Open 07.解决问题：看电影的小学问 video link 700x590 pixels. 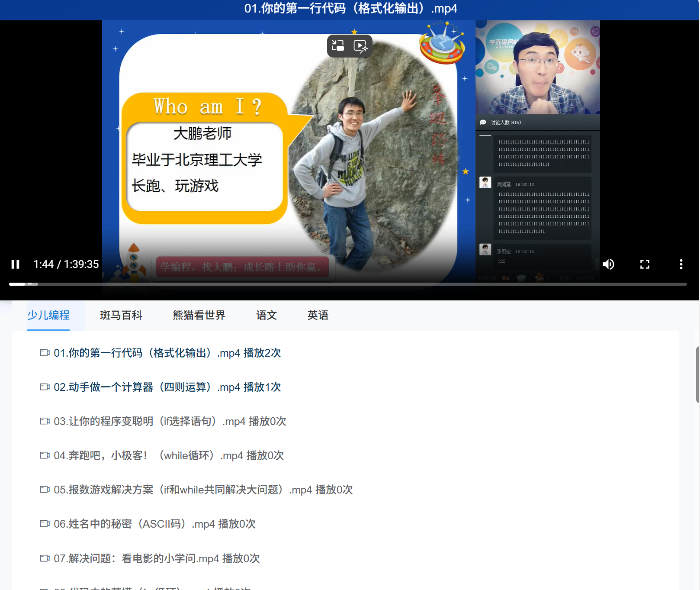[x=157, y=558]
